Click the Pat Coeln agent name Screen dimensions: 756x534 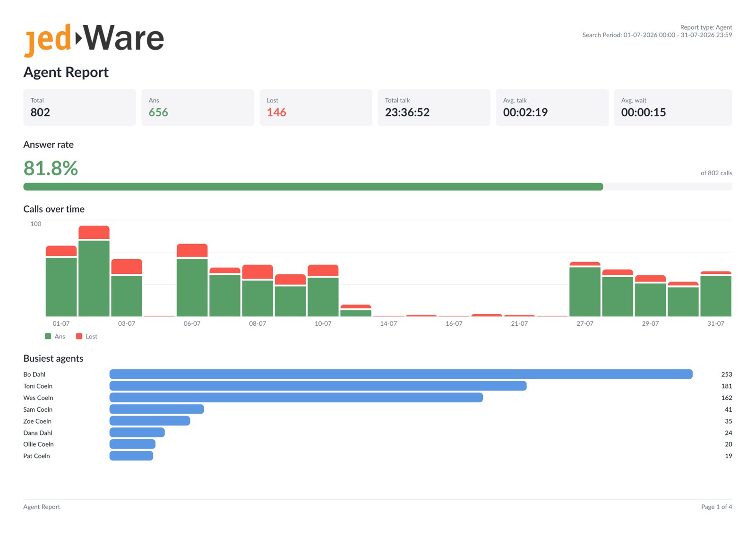(37, 456)
